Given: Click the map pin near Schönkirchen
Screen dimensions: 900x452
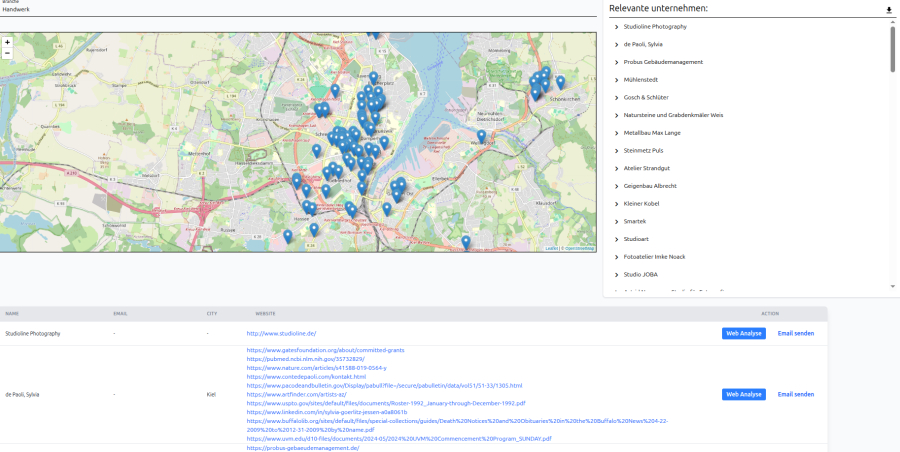Looking at the screenshot, I should click(x=560, y=82).
